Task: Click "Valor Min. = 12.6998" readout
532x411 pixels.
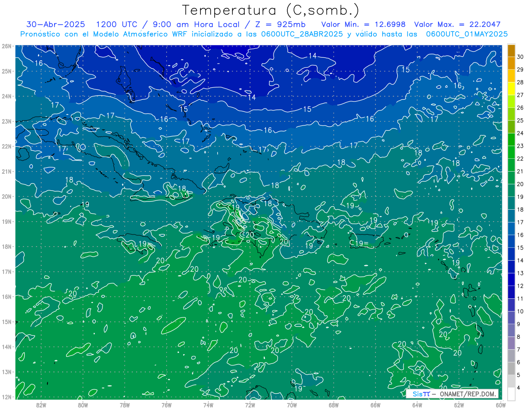Action: 363,24
